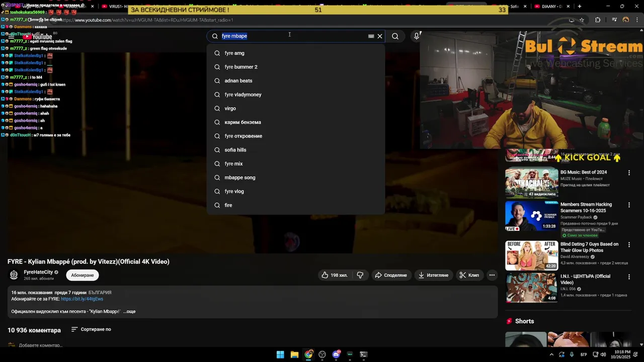Viewport: 644px width, 362px height.
Task: Bookmark this page with the star icon
Action: 582,20
